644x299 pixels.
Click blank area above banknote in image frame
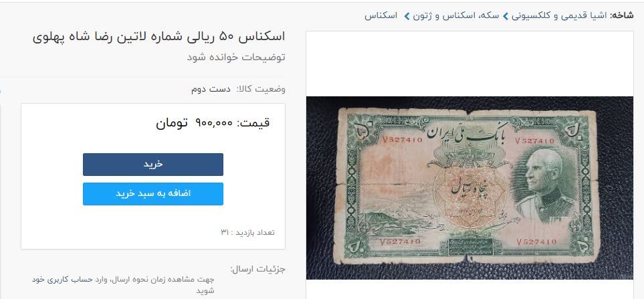pyautogui.click(x=469, y=64)
